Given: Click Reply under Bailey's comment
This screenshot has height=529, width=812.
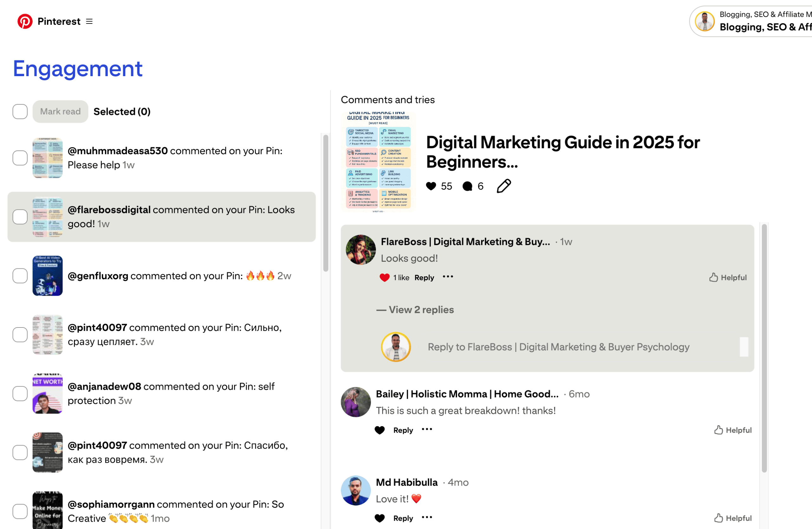Looking at the screenshot, I should pos(403,430).
